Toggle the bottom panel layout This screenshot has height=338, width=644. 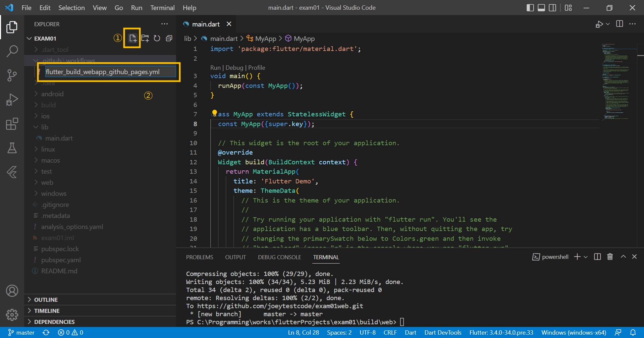pyautogui.click(x=541, y=8)
